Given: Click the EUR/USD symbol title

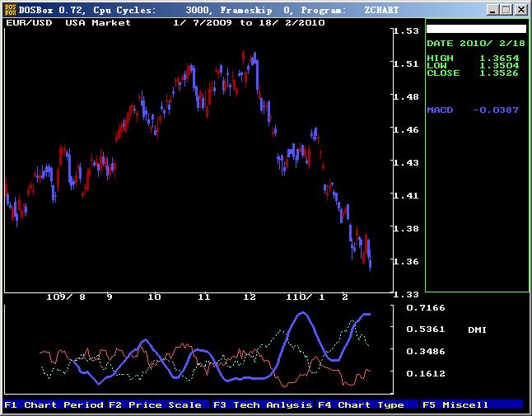Looking at the screenshot, I should [x=29, y=23].
